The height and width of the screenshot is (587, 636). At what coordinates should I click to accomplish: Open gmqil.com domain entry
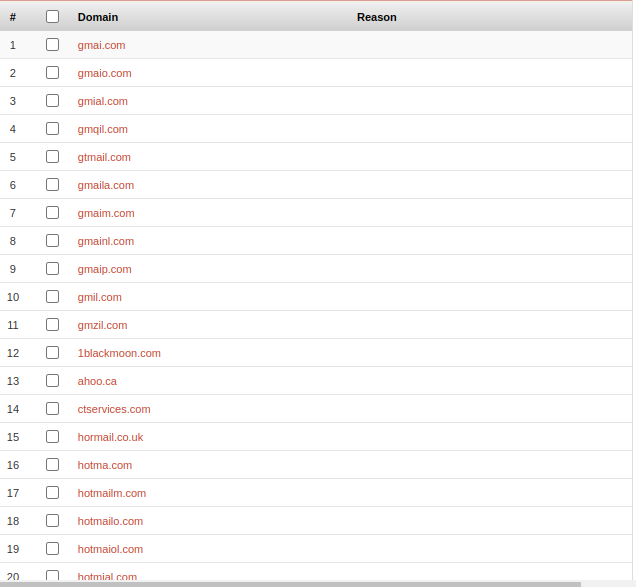click(103, 129)
